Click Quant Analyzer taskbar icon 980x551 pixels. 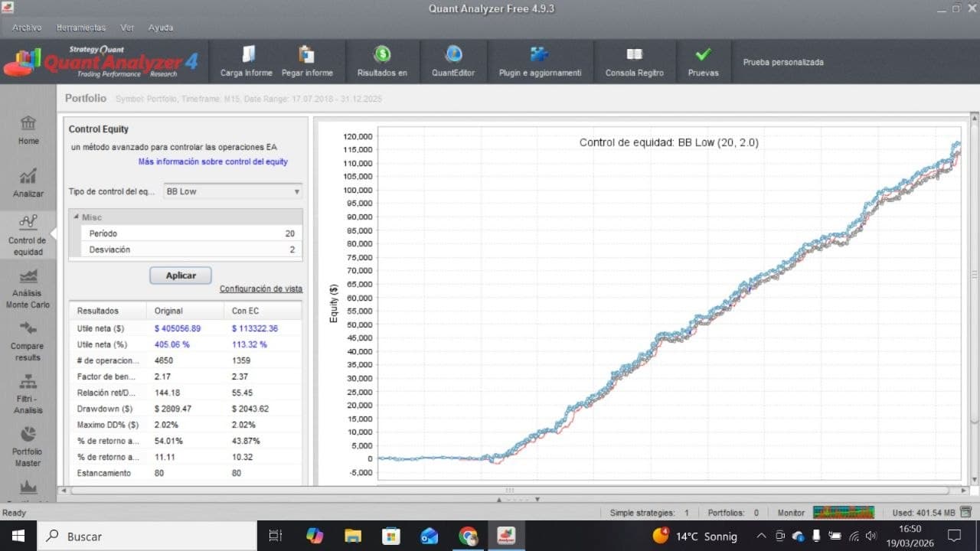[506, 536]
